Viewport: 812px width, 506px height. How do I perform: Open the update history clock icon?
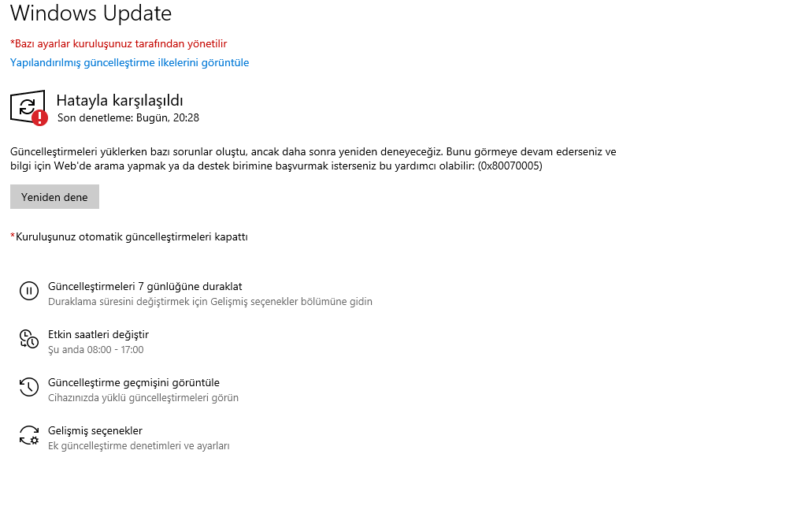[x=29, y=387]
